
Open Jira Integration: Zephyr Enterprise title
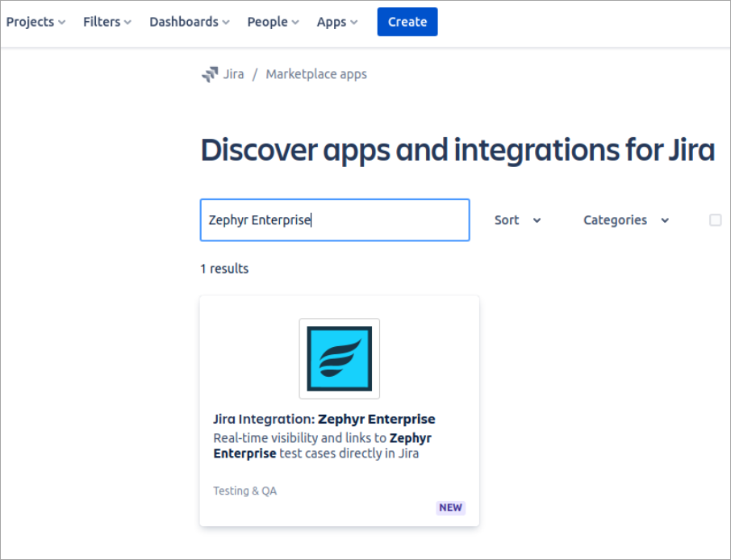coord(324,419)
